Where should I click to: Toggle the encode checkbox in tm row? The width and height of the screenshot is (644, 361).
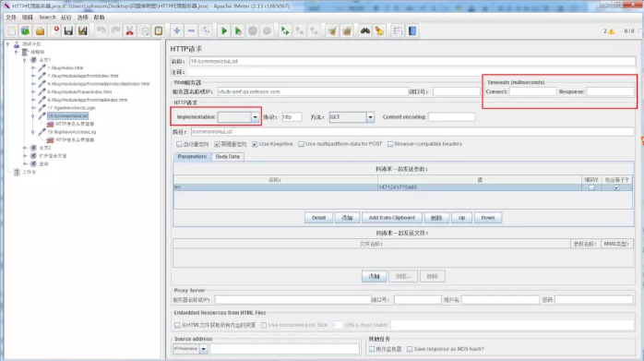point(591,187)
